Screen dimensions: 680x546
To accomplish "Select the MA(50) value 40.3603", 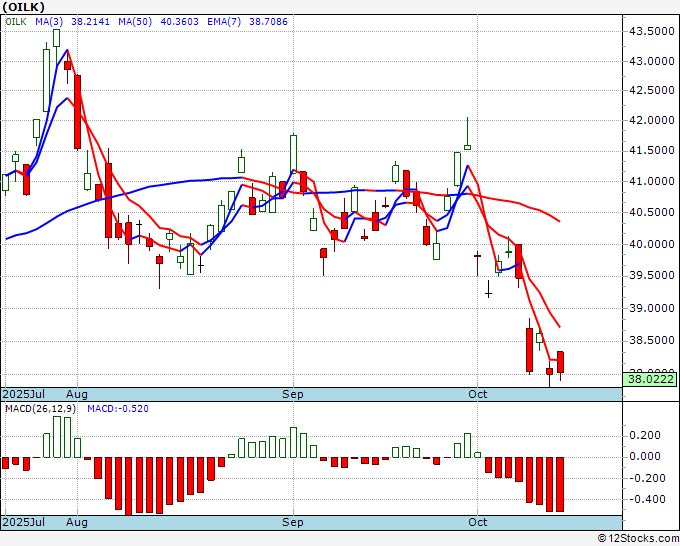I will [180, 21].
